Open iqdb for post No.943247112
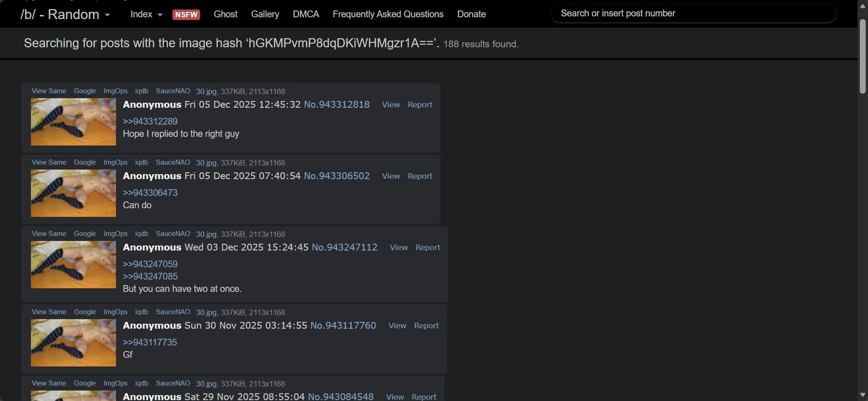 [141, 234]
